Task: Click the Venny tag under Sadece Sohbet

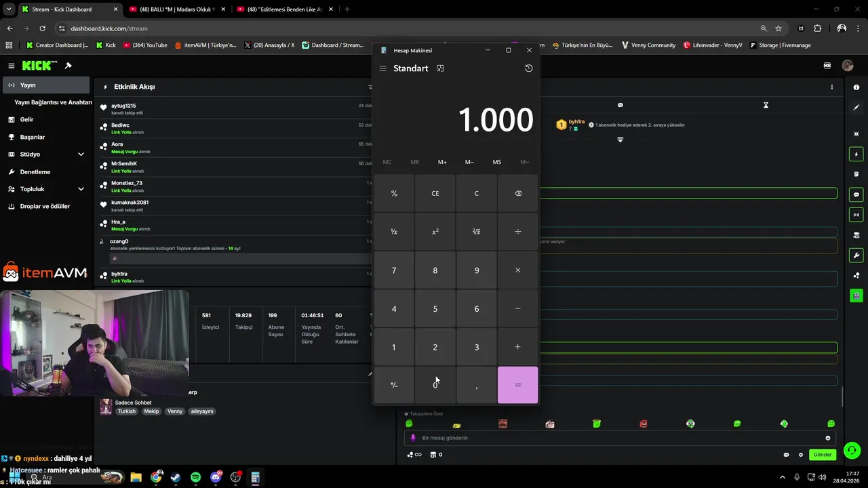Action: [175, 411]
